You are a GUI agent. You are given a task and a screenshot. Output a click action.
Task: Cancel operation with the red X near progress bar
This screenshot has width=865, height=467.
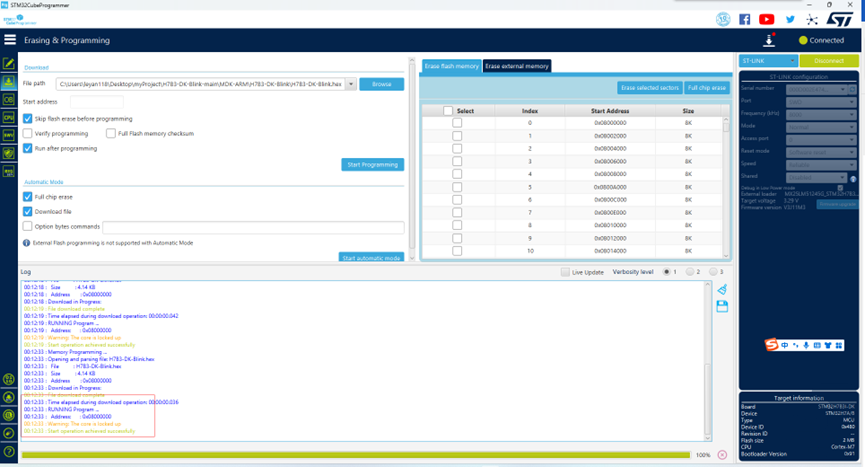point(722,455)
